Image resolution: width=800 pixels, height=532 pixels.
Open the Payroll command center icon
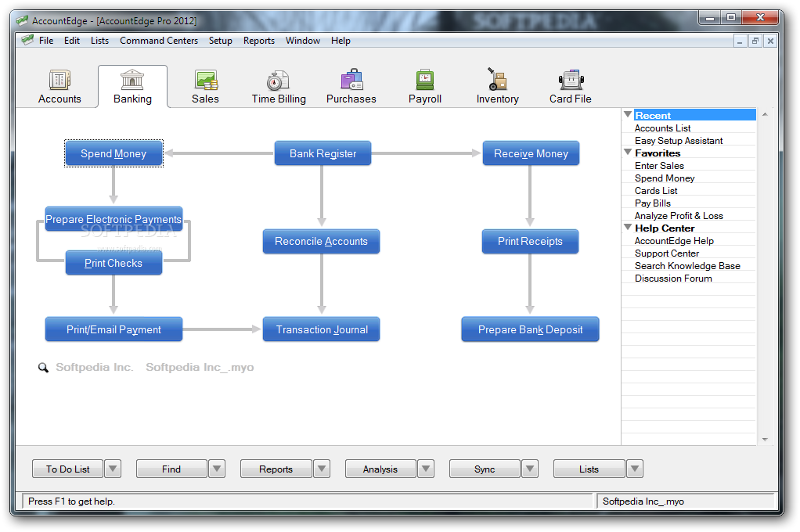[x=424, y=80]
